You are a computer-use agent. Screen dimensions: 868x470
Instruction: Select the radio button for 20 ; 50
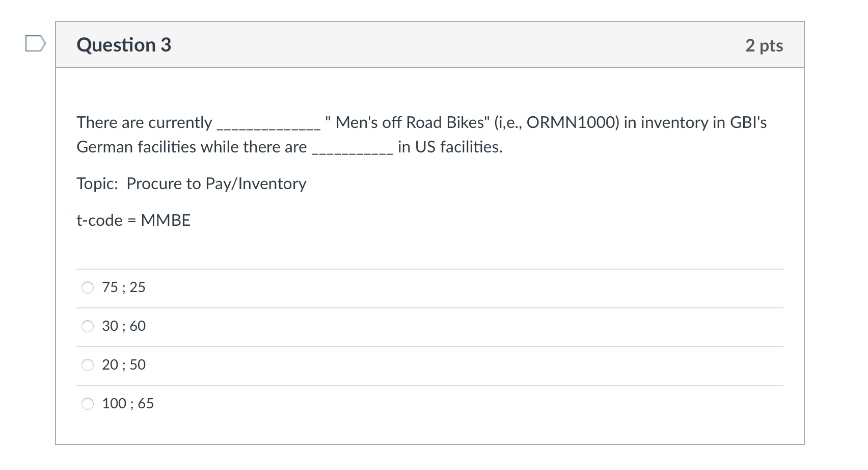click(x=88, y=364)
